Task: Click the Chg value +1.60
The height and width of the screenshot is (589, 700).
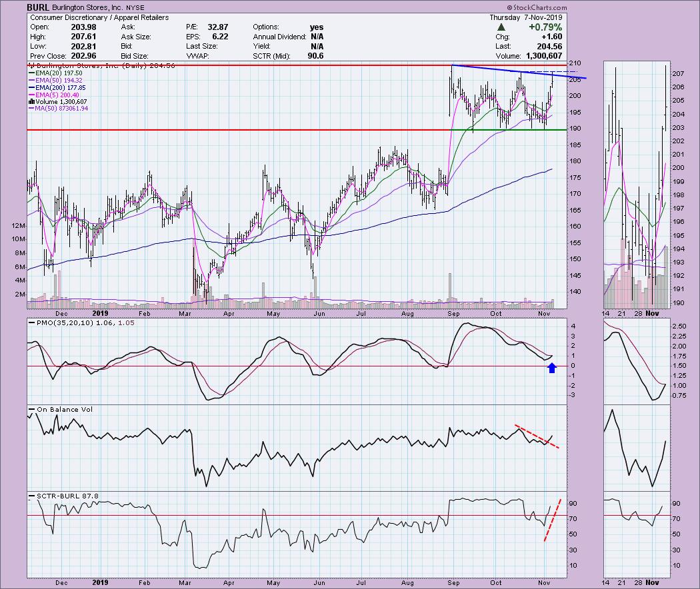Action: tap(551, 37)
